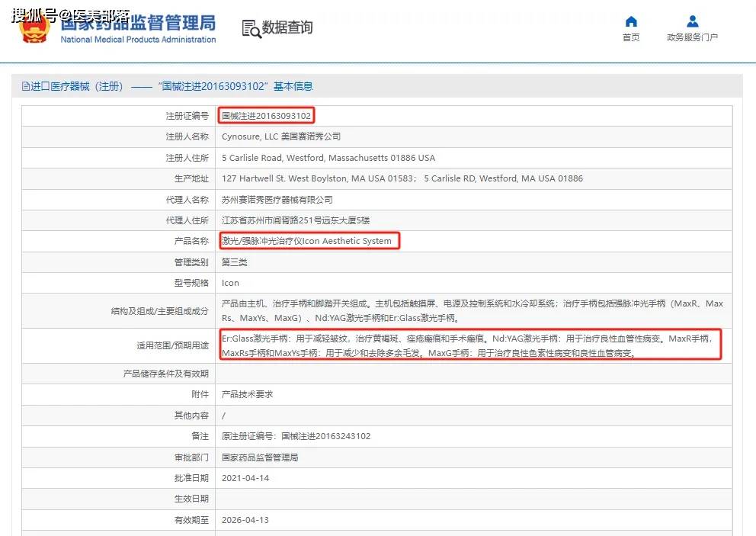Select 苏州赛诺秀医疗器械有限公司 agent name
The width and height of the screenshot is (756, 536).
tap(277, 200)
